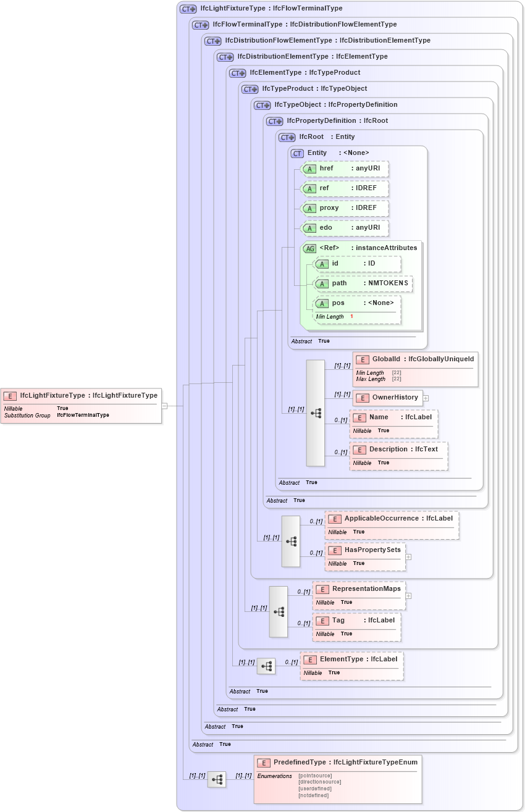This screenshot has width=525, height=812.
Task: Select the Tag : IfcLabel element box
Action: pyautogui.click(x=357, y=626)
